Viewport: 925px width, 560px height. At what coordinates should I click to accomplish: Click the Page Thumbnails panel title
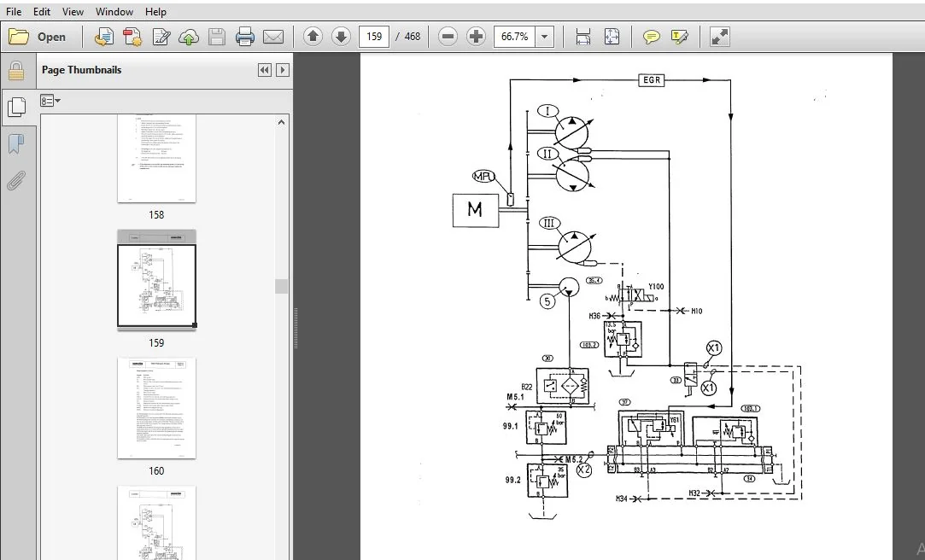[x=81, y=69]
